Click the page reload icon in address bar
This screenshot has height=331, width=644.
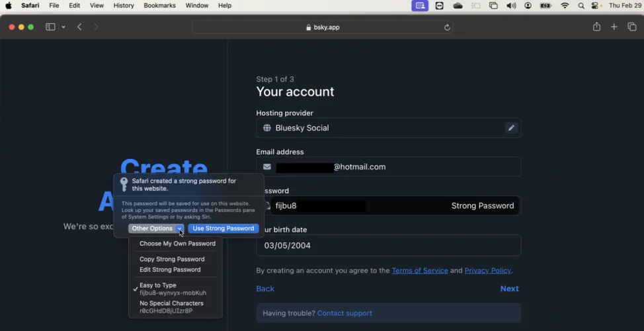tap(447, 27)
